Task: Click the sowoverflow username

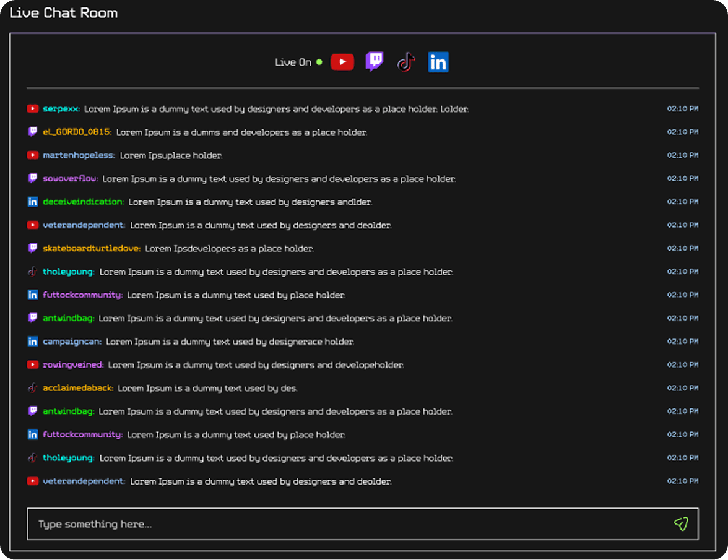Action: pos(70,179)
